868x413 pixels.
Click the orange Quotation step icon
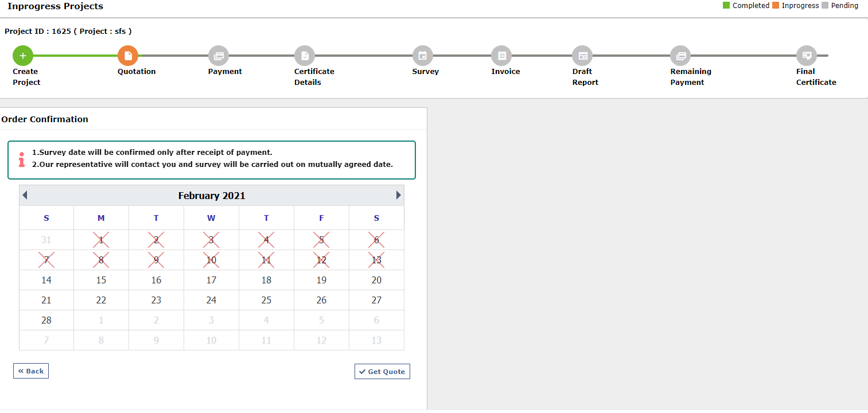(x=128, y=56)
